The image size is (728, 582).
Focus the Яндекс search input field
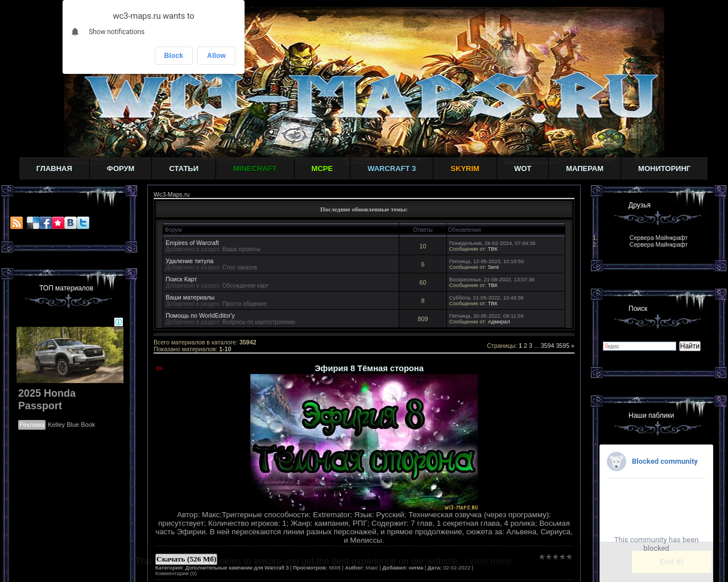tap(639, 346)
